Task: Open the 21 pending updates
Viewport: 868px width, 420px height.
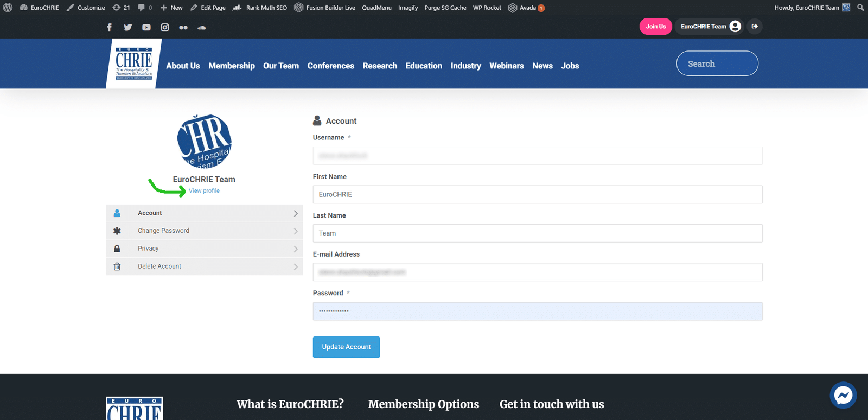Action: click(122, 8)
